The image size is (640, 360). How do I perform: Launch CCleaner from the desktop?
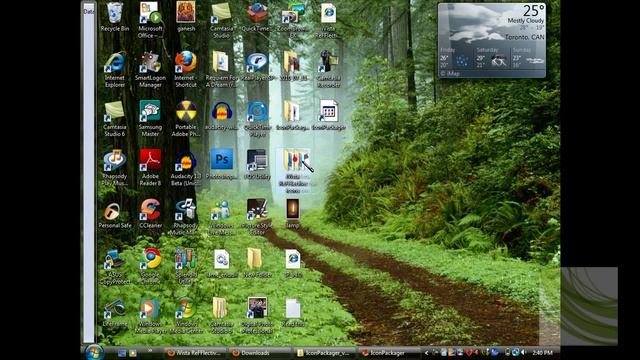click(150, 214)
